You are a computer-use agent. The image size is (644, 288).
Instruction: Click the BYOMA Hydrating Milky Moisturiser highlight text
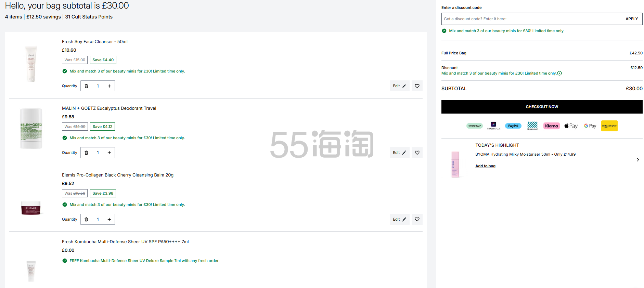click(525, 154)
